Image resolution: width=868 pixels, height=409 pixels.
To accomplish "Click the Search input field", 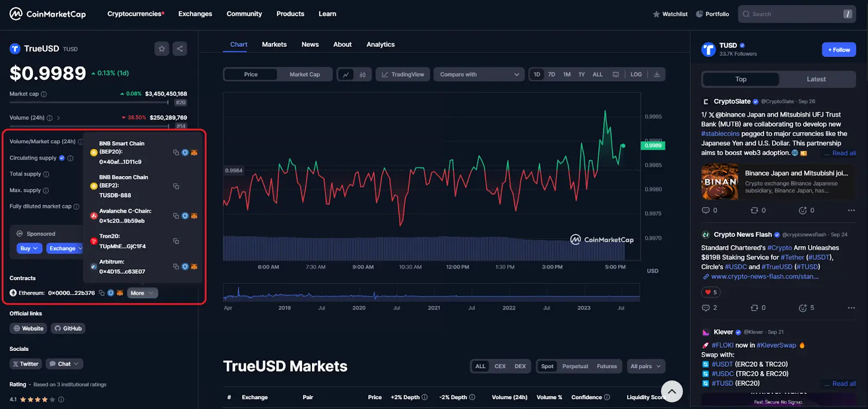I will [796, 14].
